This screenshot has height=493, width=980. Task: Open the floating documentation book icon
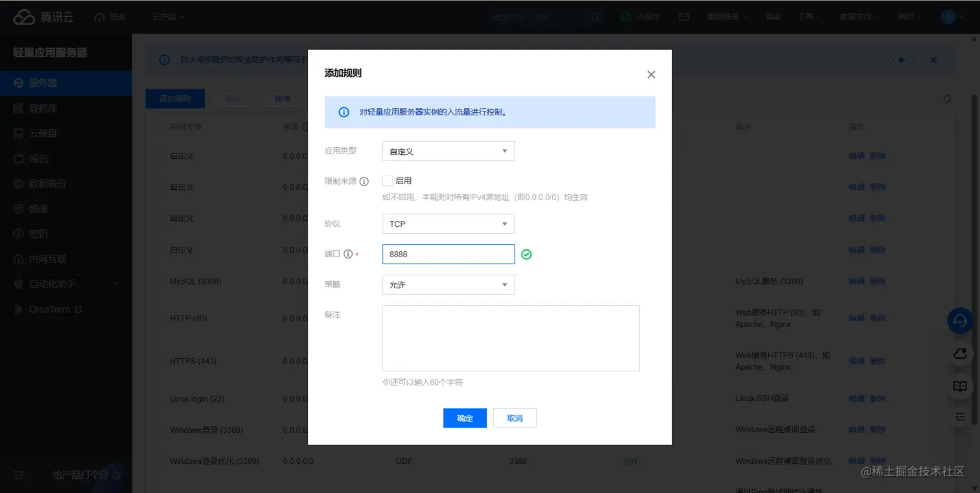[960, 386]
